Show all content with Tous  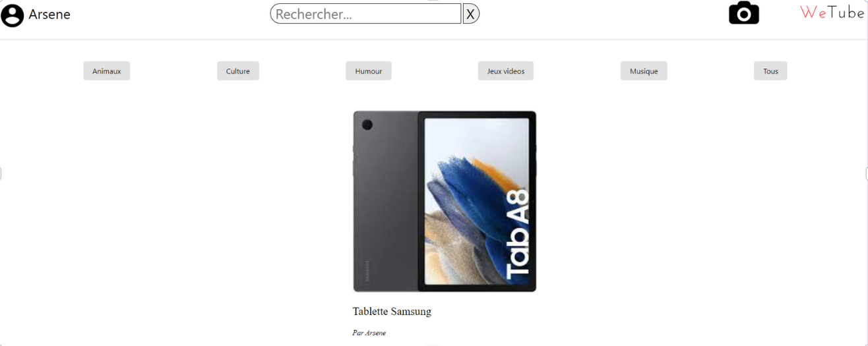[770, 71]
